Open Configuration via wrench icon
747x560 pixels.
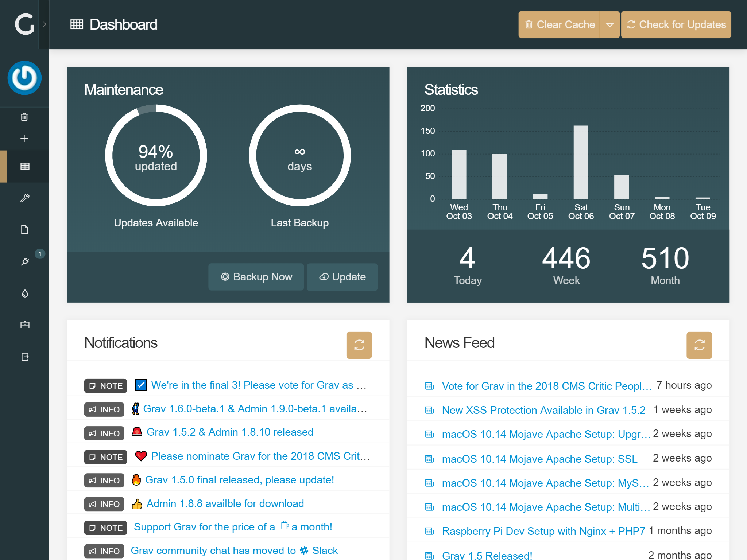[x=25, y=198]
